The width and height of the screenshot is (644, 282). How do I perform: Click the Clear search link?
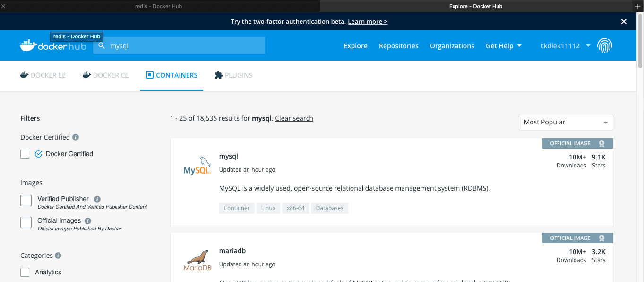[294, 118]
